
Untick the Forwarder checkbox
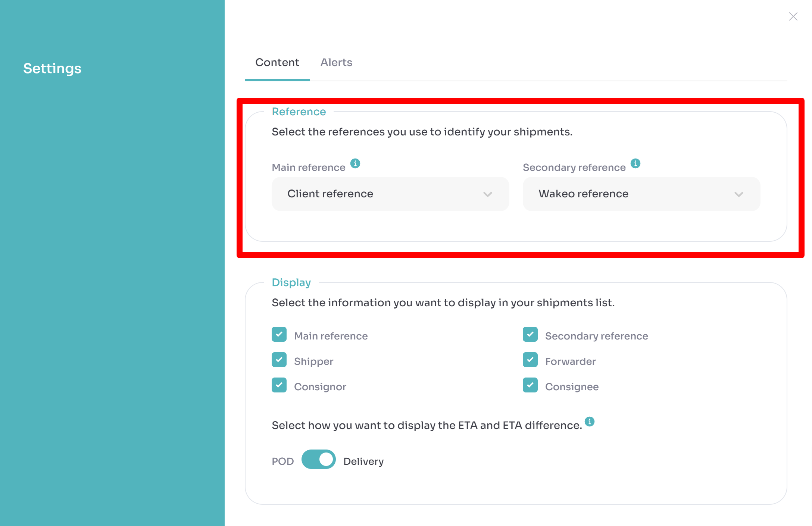click(x=530, y=360)
